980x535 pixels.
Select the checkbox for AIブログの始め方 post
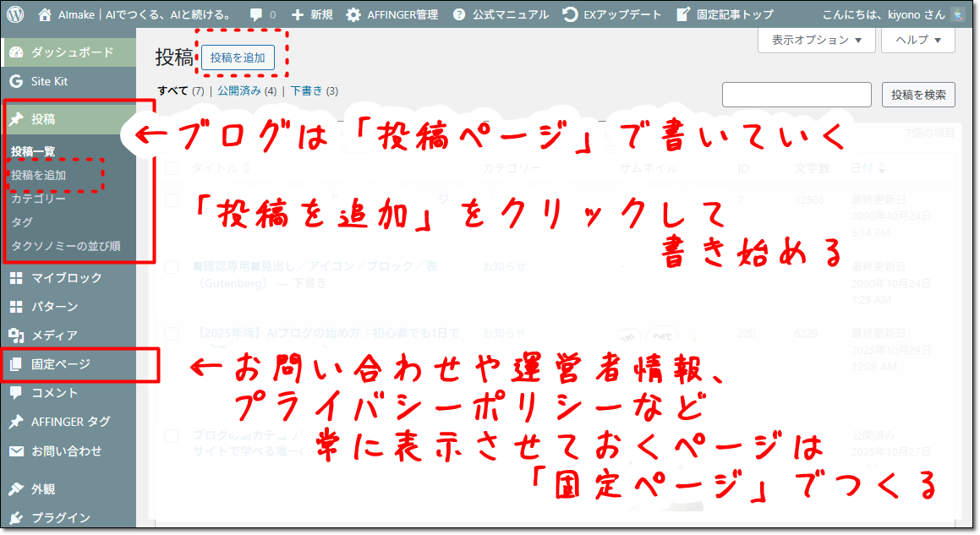(x=172, y=333)
